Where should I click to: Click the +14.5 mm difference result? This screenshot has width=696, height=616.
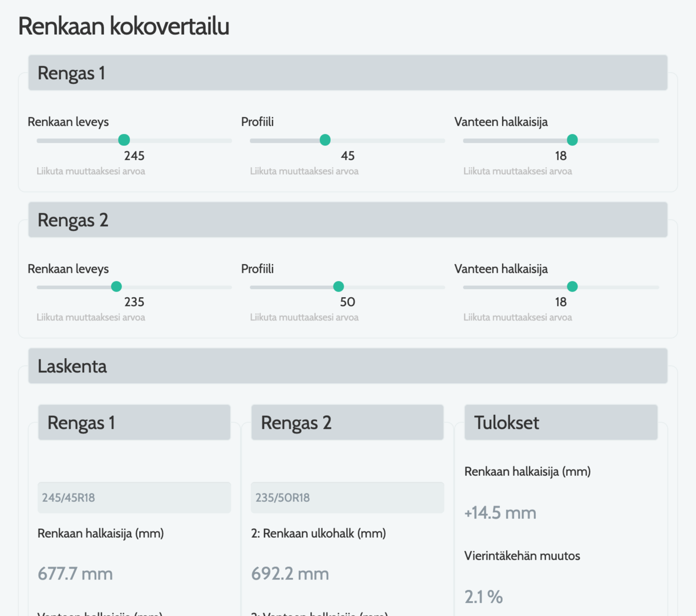[x=500, y=513]
